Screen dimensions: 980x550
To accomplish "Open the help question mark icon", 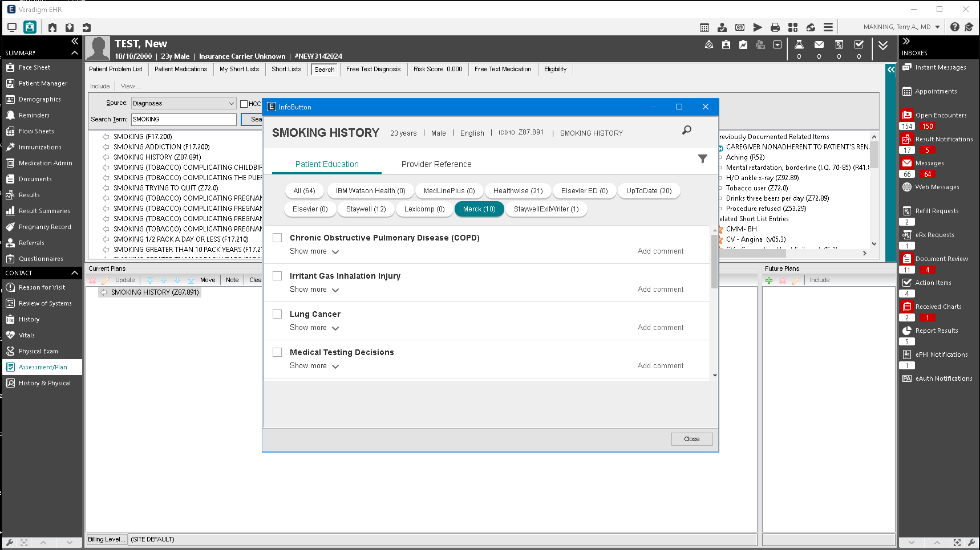I will point(954,27).
